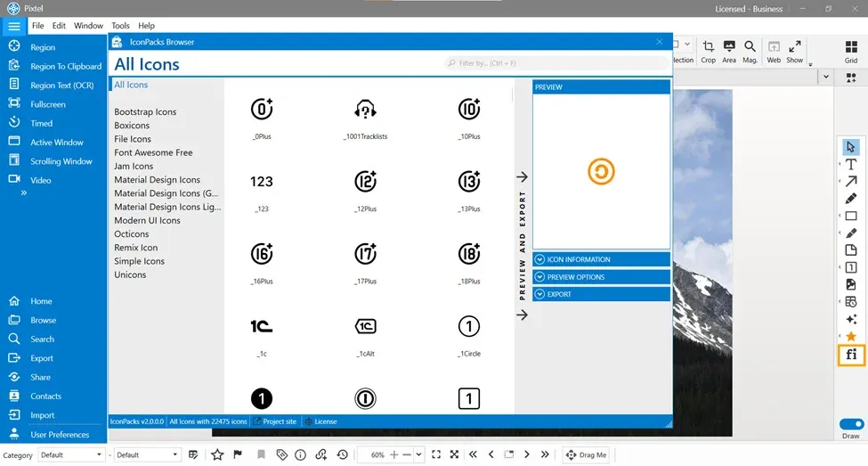Open the Window menu
The image size is (868, 466).
coord(88,26)
